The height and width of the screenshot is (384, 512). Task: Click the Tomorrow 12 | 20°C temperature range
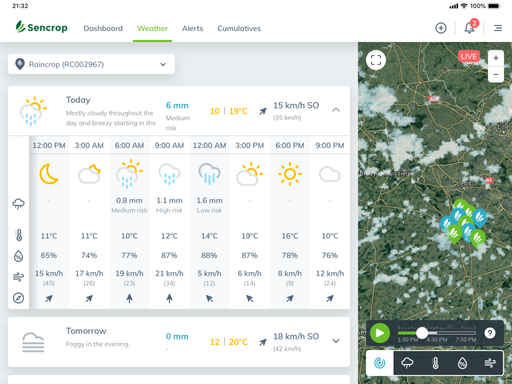(229, 342)
